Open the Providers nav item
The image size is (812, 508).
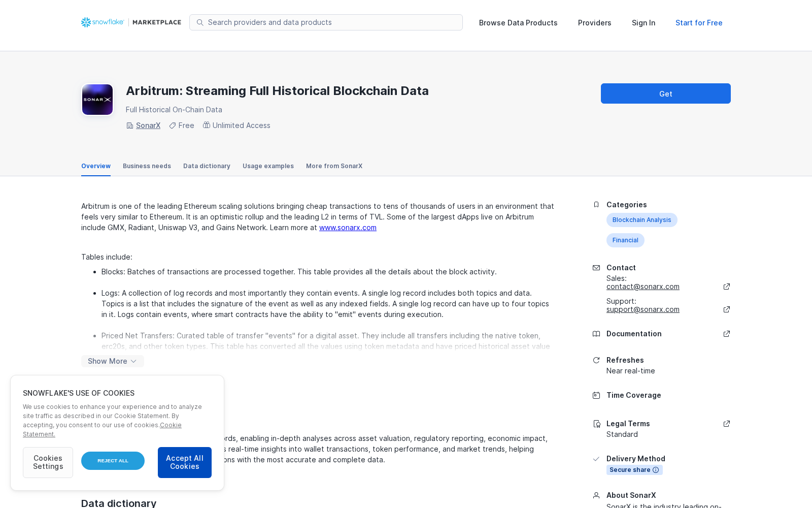click(x=594, y=23)
